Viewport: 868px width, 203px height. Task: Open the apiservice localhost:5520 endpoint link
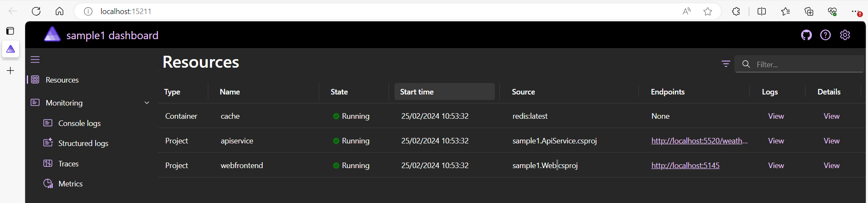699,141
